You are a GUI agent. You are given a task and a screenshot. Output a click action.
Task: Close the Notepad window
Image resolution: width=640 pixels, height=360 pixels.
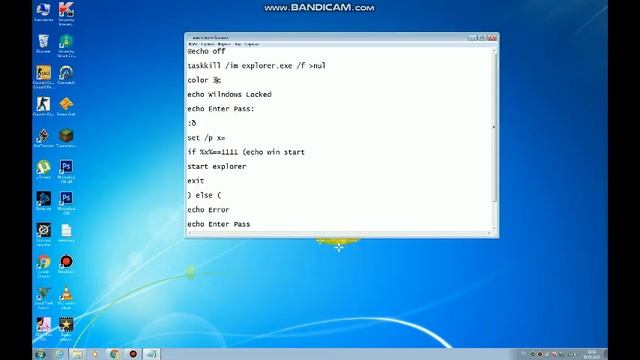[492, 37]
